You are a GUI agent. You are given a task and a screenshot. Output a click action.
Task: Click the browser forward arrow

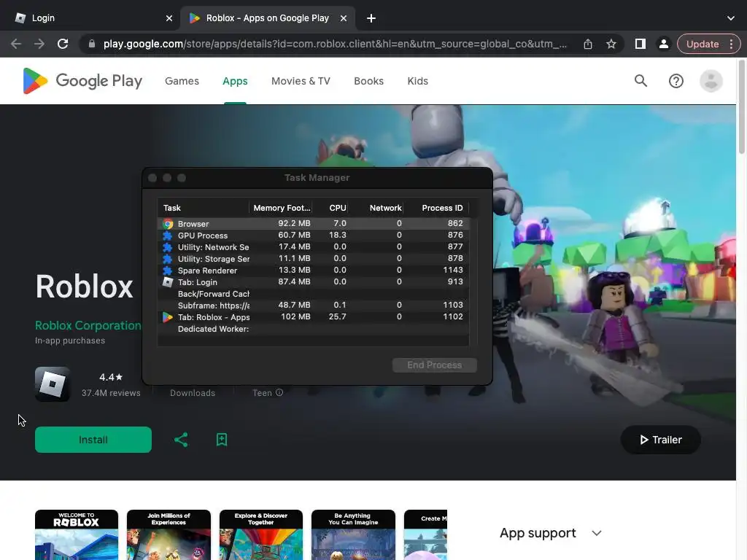coord(39,44)
